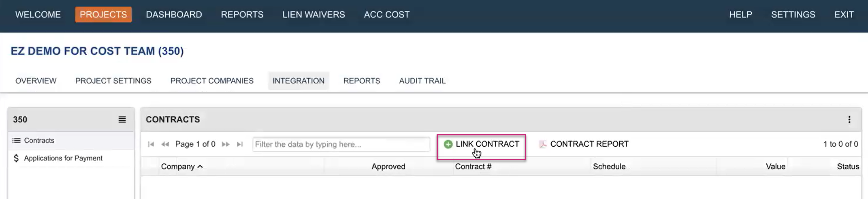Switch to the Project Settings tab
Viewport: 868px width, 199px height.
pos(113,81)
